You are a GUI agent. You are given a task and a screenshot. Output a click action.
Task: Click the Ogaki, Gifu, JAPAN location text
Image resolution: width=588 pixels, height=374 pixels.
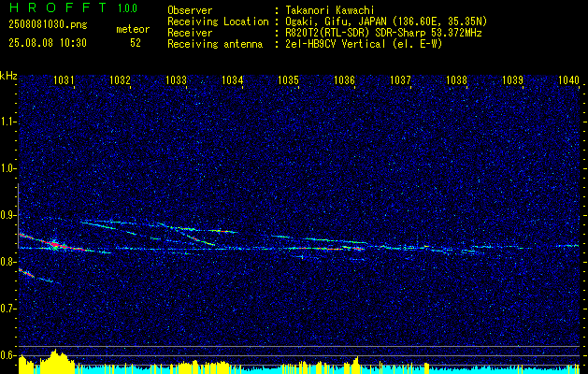(386, 22)
